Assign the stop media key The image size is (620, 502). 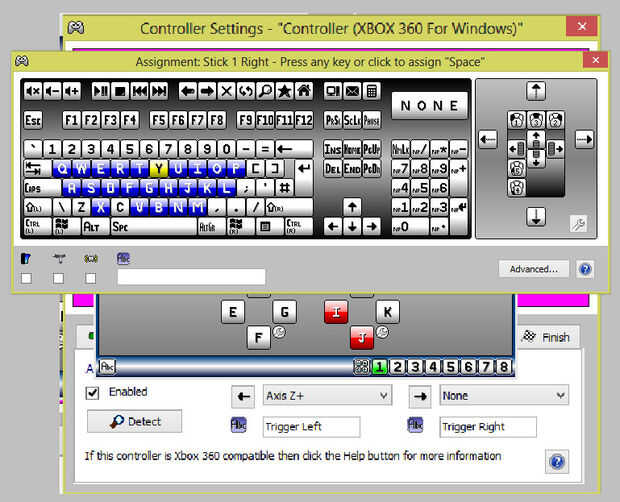[120, 91]
